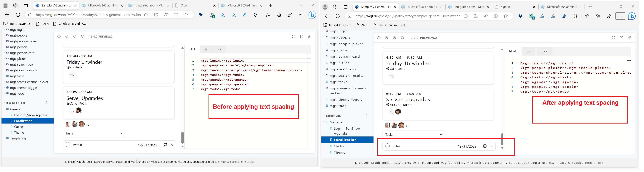Expand the mgt-tasks tree item

tap(4, 76)
